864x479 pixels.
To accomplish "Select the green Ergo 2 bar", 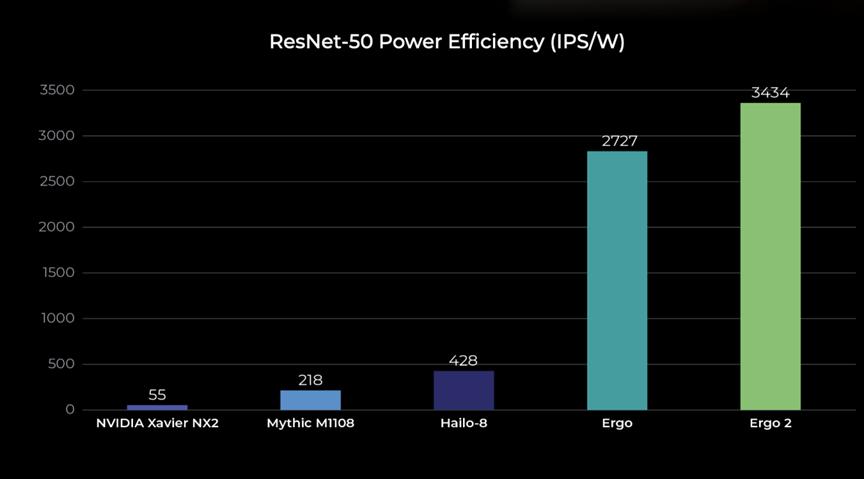I will 770,256.
